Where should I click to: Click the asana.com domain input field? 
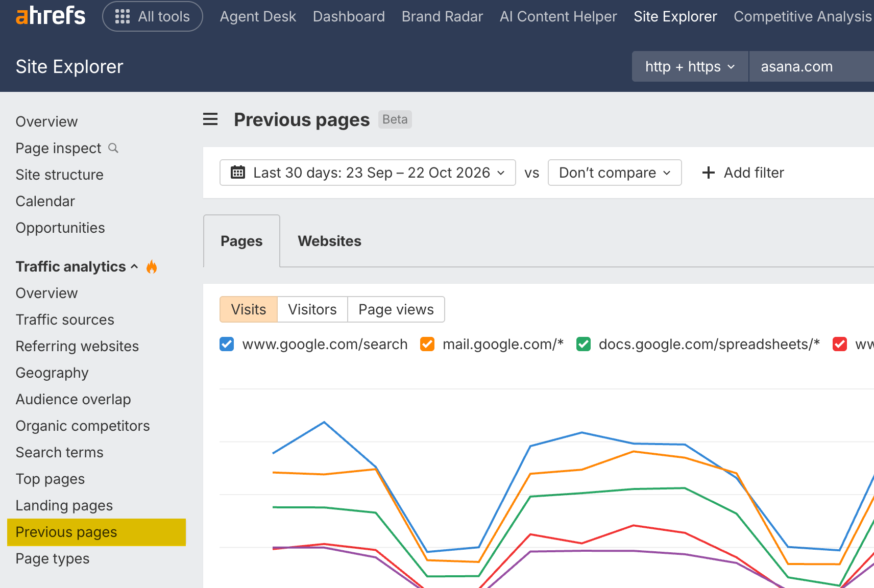point(811,66)
